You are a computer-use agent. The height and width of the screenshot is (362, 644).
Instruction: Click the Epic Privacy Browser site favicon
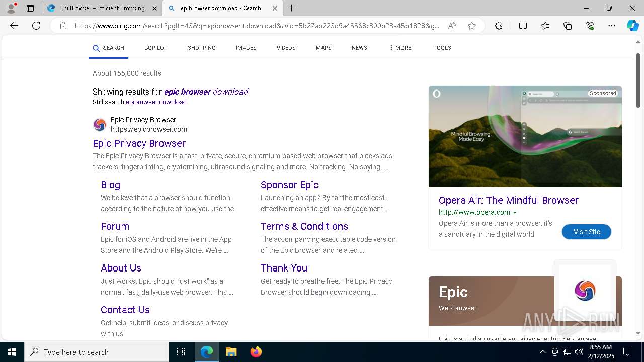(x=100, y=125)
